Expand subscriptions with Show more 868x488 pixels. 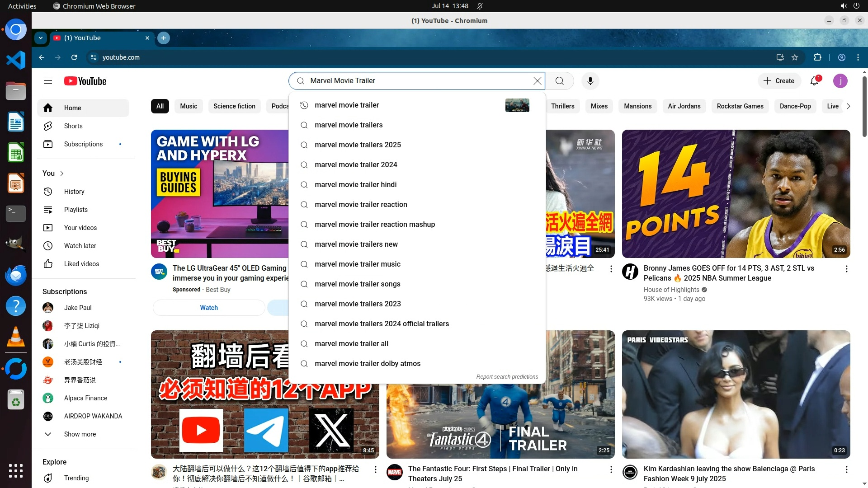(x=80, y=434)
